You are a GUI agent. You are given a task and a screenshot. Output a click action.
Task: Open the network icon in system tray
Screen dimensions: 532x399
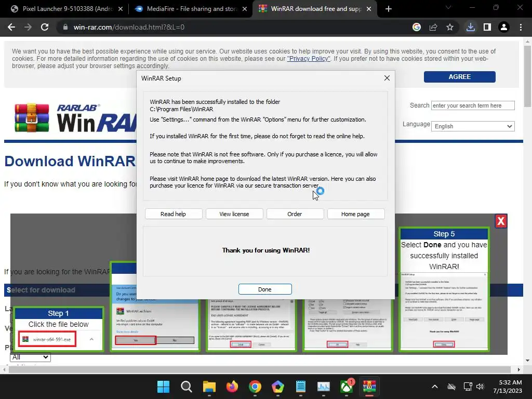click(x=468, y=387)
